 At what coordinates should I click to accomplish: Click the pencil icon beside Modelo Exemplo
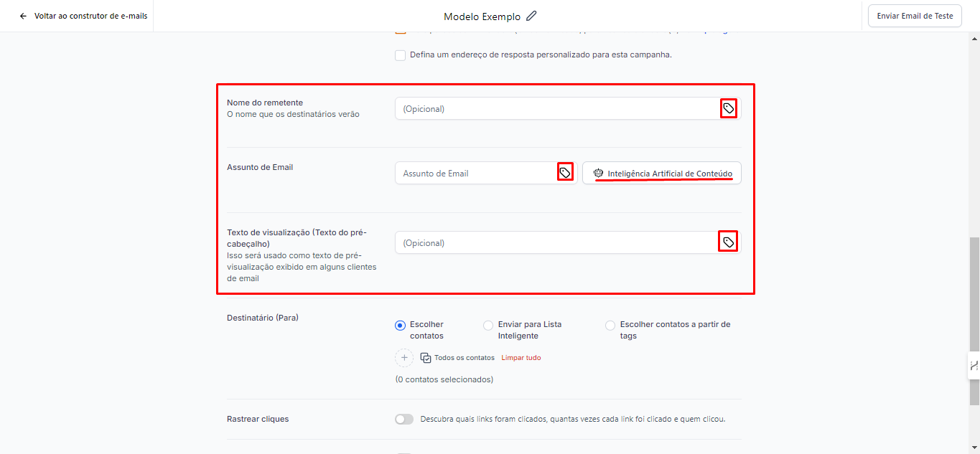tap(531, 16)
